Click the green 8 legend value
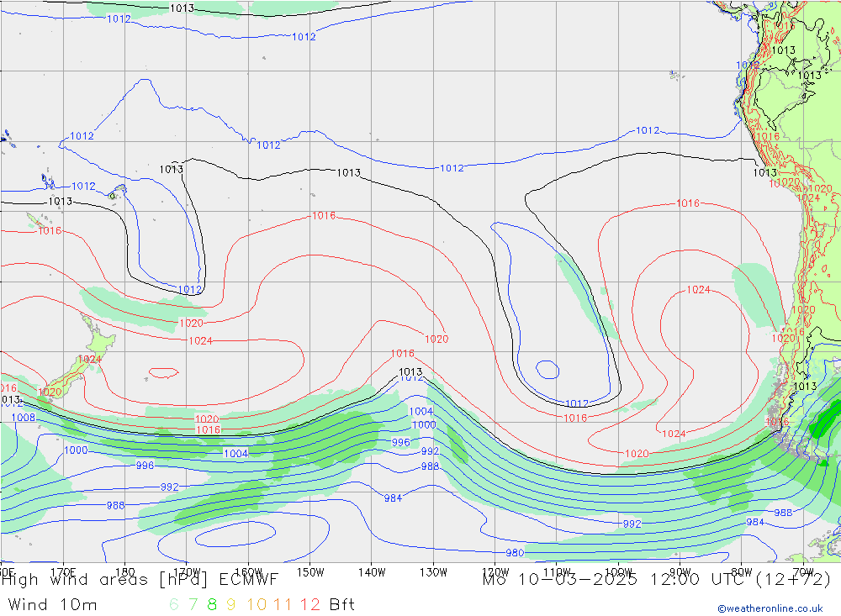 pyautogui.click(x=212, y=605)
